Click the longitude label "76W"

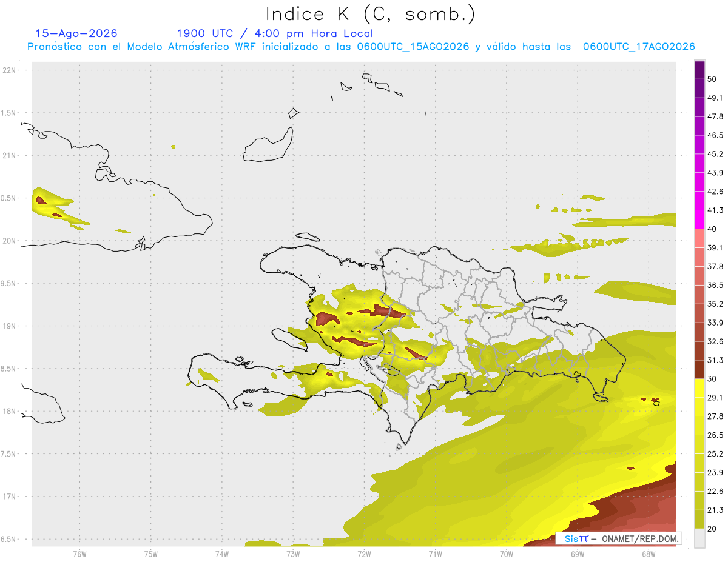pyautogui.click(x=79, y=554)
